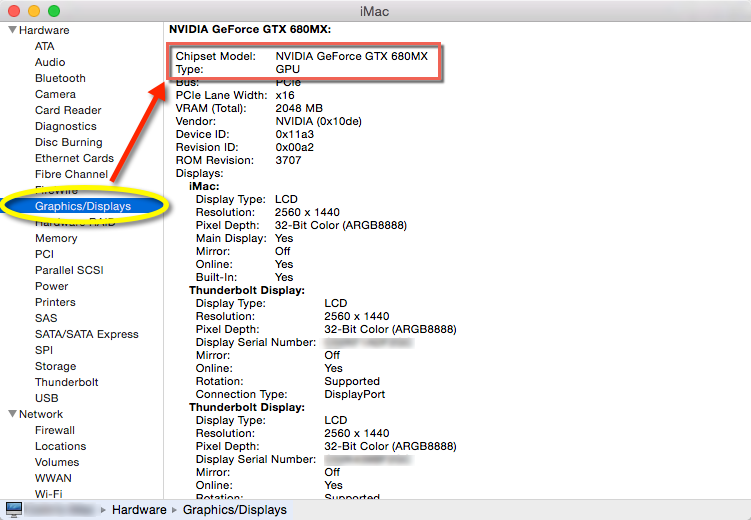
Task: Click the green zoom window button
Action: [54, 11]
